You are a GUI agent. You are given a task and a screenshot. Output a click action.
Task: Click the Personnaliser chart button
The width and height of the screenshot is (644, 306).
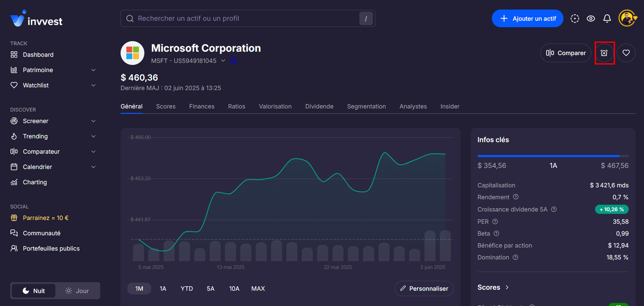coord(424,289)
